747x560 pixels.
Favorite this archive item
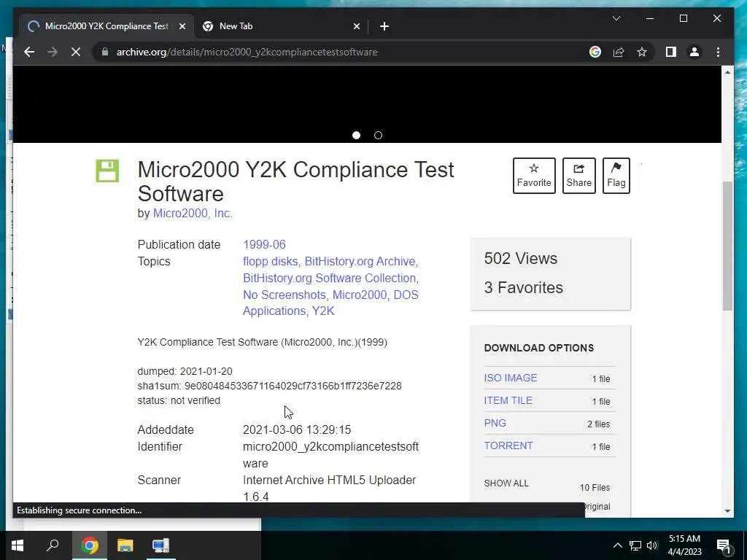(x=534, y=176)
